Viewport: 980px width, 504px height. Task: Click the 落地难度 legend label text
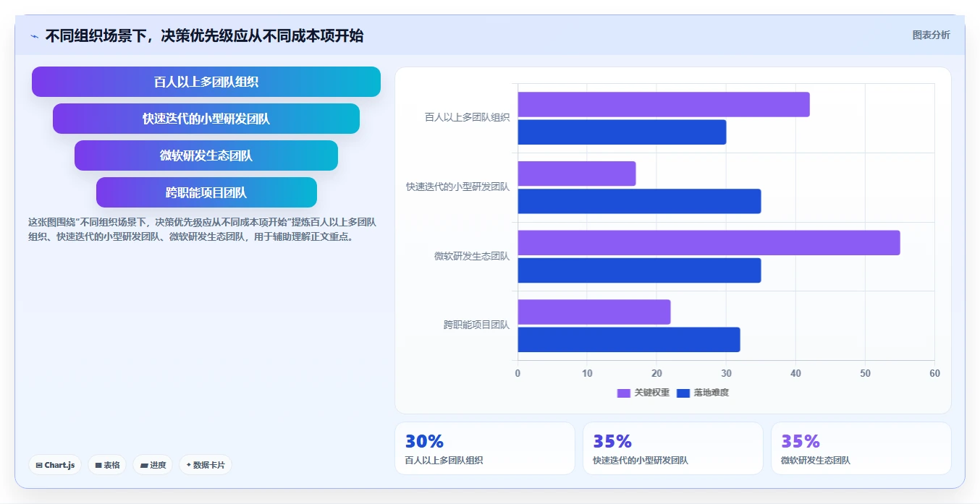click(711, 393)
